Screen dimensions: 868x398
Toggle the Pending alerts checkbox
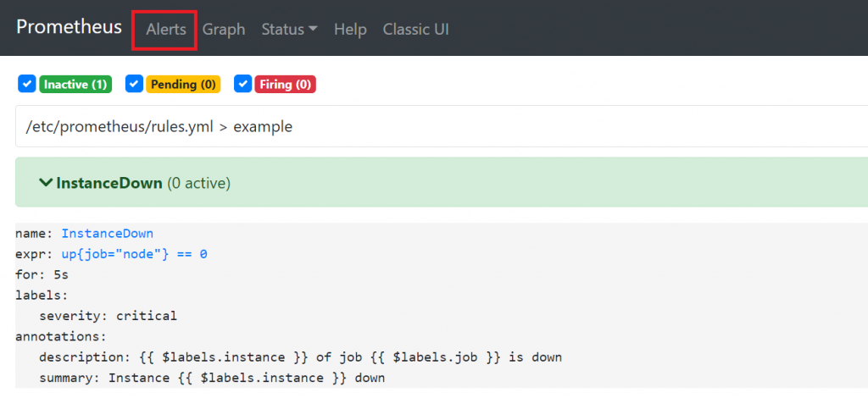(x=134, y=84)
